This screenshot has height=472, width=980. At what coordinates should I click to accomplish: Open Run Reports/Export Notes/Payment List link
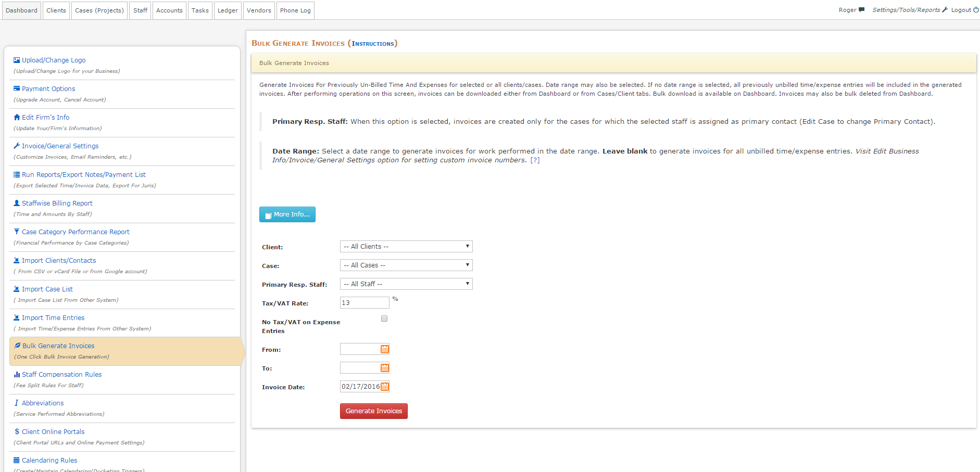[84, 175]
